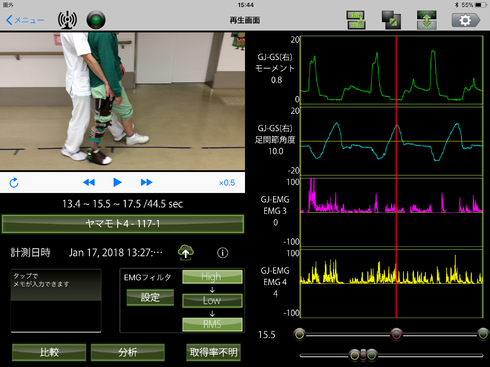
Task: Tap the 取得率不明 button
Action: 213,352
